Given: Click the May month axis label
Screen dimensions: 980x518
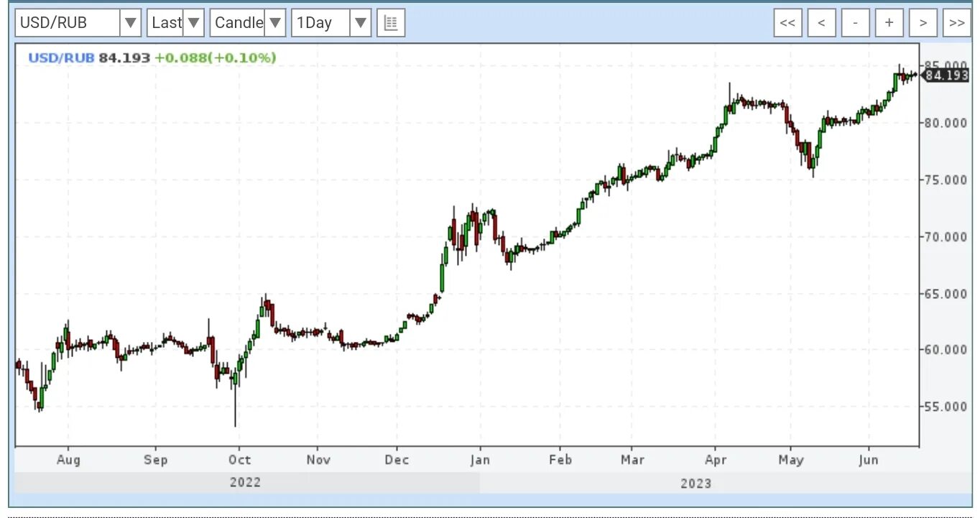Looking at the screenshot, I should (x=791, y=460).
